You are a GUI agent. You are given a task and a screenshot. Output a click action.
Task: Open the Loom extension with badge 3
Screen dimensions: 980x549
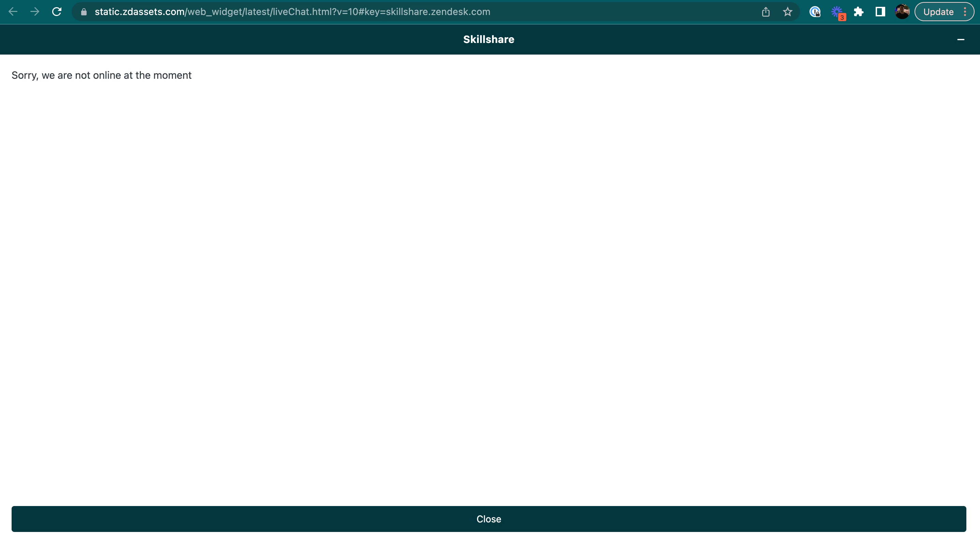[837, 12]
